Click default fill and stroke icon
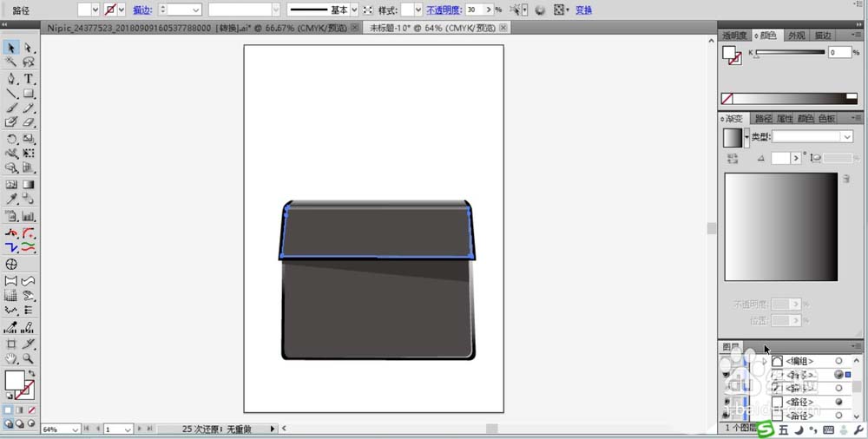 tap(9, 396)
